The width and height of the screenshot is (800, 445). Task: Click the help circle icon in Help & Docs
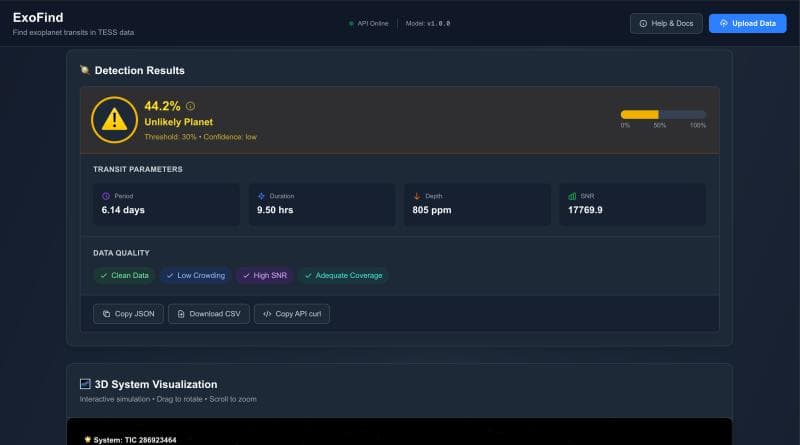point(643,23)
